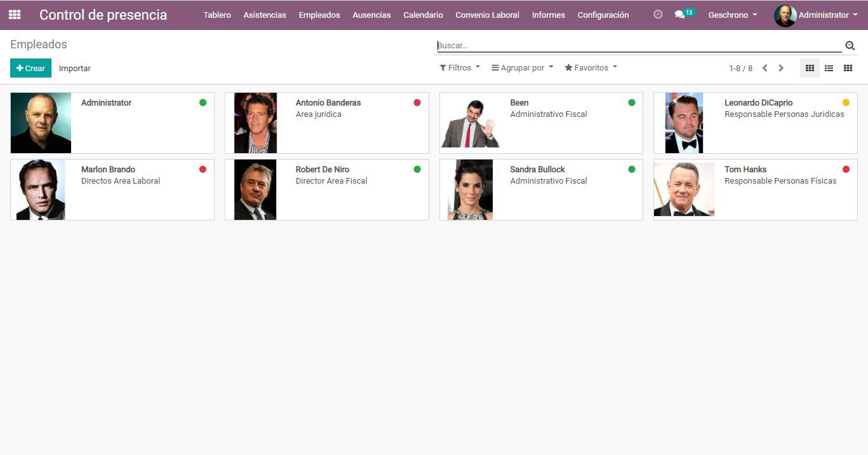
Task: Click the yellow status dot on Leonardo DiCaprio card
Action: pos(846,103)
